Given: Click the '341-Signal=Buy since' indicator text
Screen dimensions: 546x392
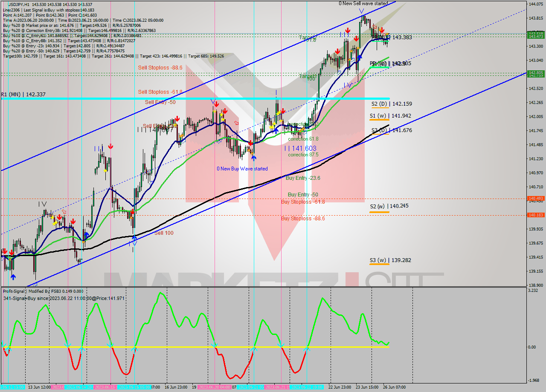Looking at the screenshot, I should click(64, 298).
